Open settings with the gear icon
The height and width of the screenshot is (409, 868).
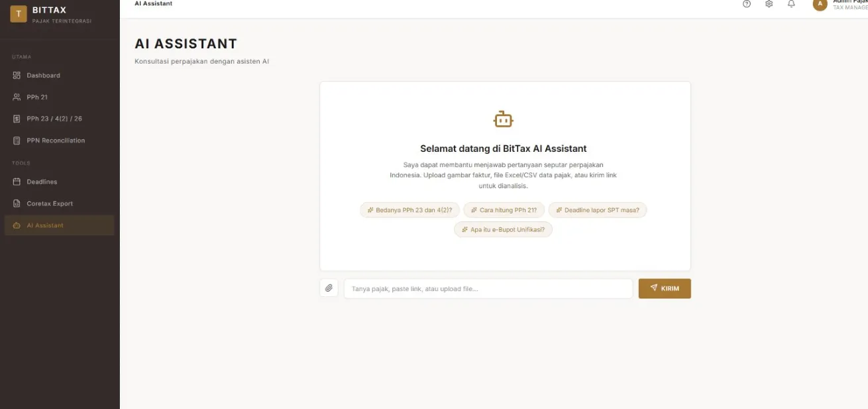769,4
